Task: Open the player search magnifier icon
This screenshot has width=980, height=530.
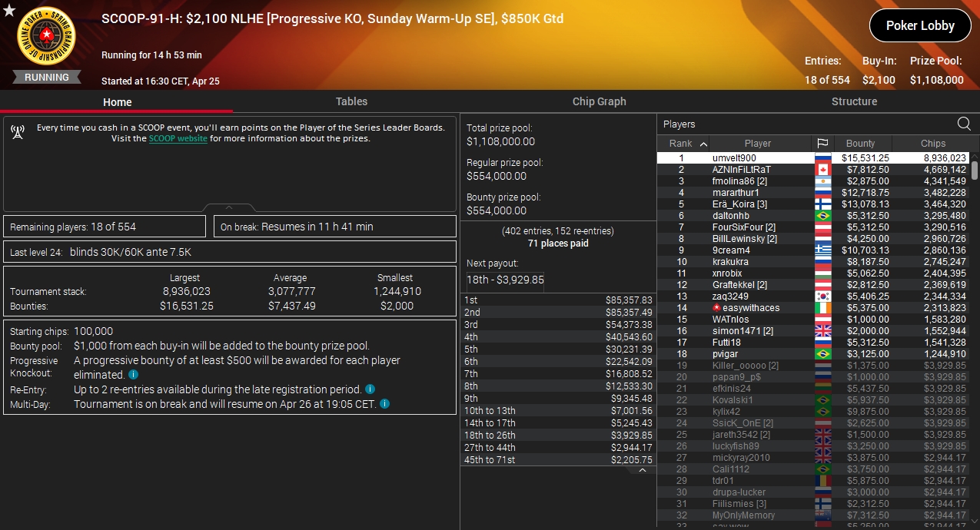Action: [963, 124]
